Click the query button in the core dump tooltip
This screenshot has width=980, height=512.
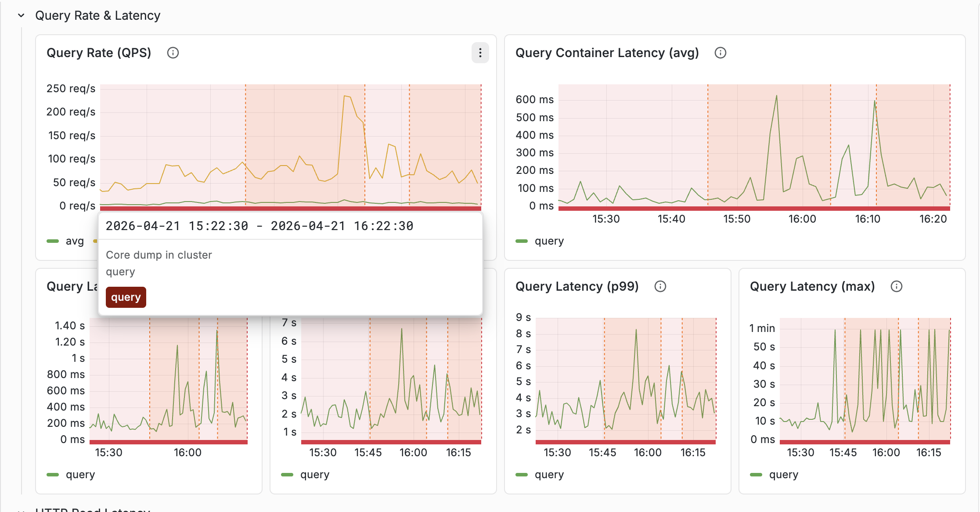126,297
